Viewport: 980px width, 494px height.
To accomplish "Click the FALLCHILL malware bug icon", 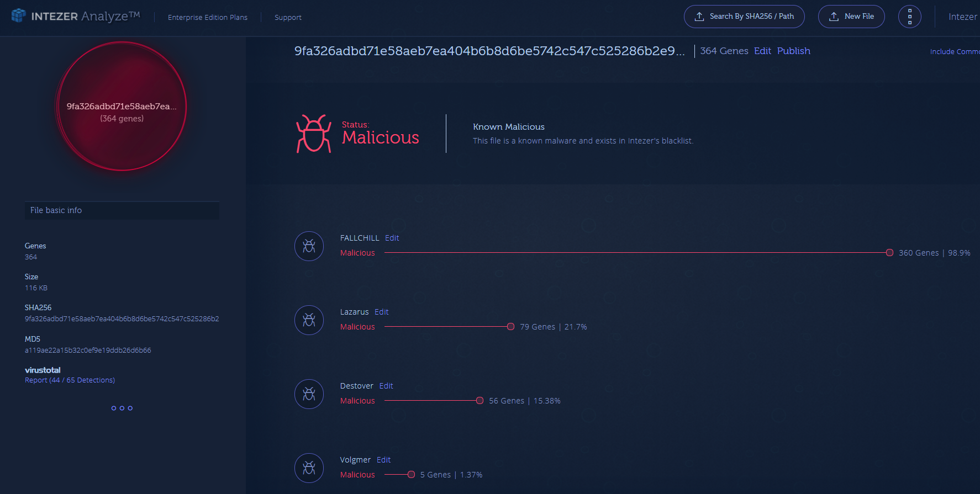I will [x=309, y=246].
